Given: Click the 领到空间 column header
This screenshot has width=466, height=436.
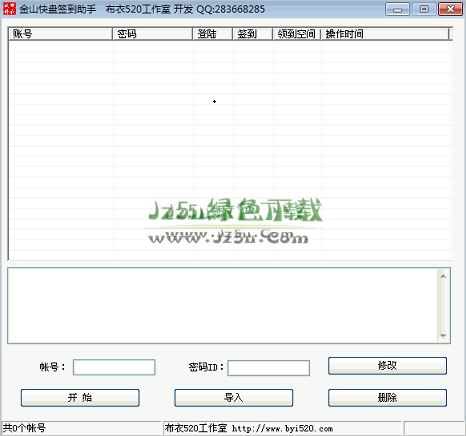Looking at the screenshot, I should click(x=297, y=34).
